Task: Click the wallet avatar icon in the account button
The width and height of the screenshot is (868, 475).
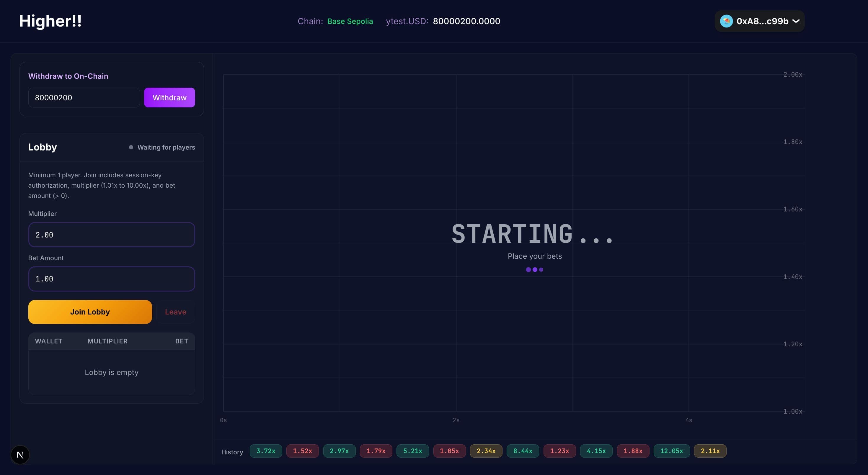Action: click(x=727, y=21)
